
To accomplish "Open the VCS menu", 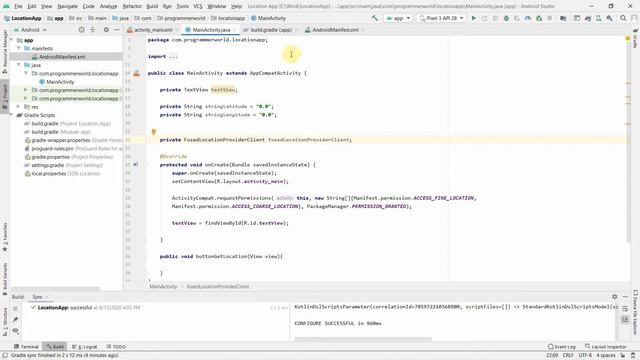I will coord(198,6).
